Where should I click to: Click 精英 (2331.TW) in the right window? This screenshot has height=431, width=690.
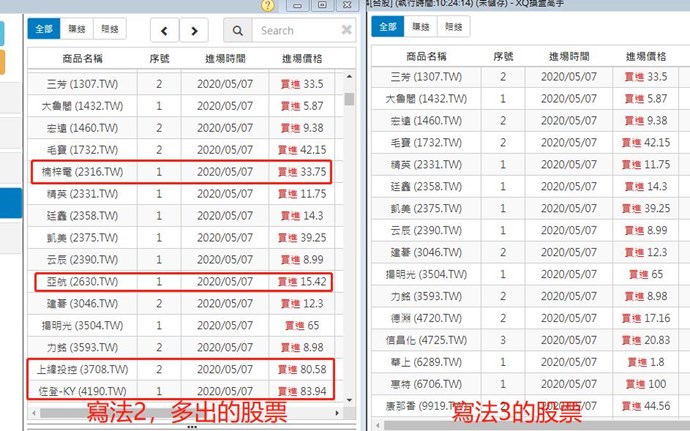pos(426,165)
